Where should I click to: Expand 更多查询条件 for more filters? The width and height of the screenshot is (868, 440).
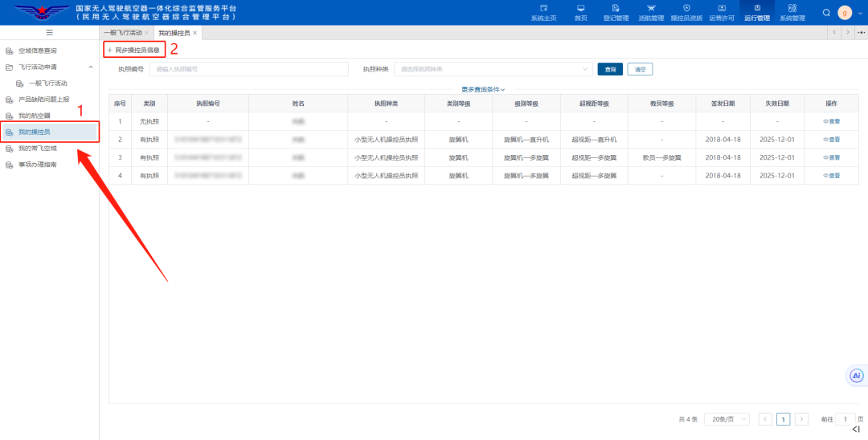tap(482, 89)
